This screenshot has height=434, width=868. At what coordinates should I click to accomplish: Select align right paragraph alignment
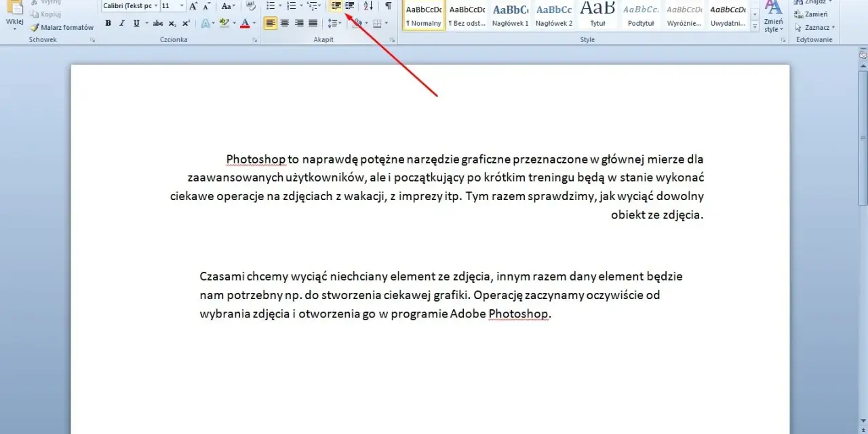pyautogui.click(x=299, y=23)
